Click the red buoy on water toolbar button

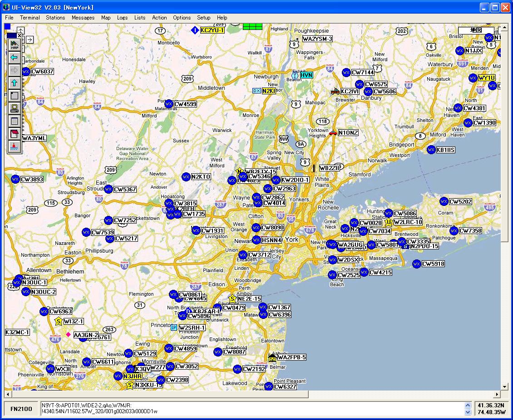tap(15, 147)
